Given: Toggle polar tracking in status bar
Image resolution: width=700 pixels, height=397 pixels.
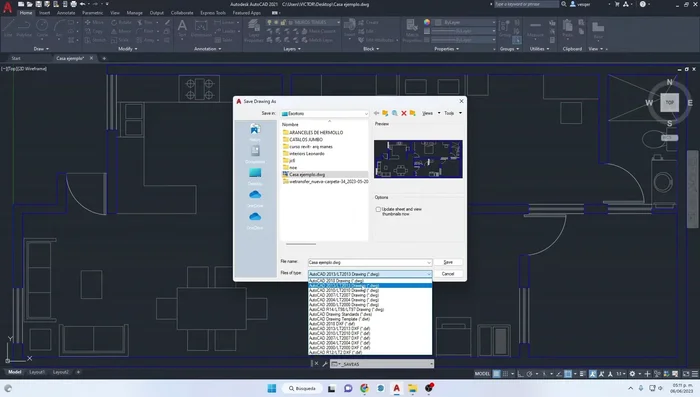Looking at the screenshot, I should tap(529, 374).
